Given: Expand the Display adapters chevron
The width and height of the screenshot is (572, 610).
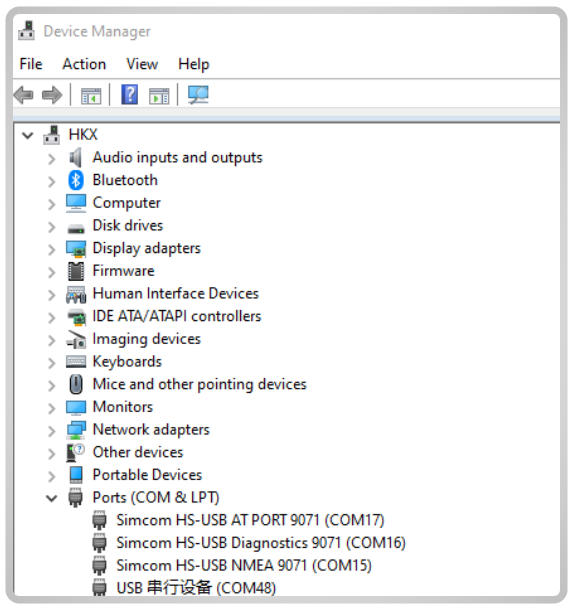Looking at the screenshot, I should [51, 249].
